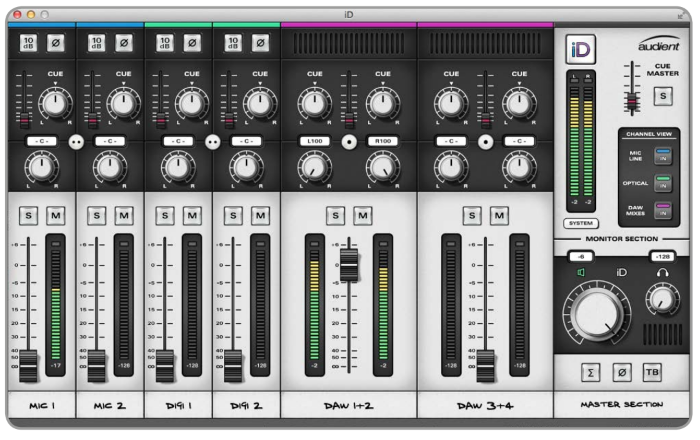Toggle the Mic 1 phase invert Ø button
Image resolution: width=700 pixels, height=440 pixels.
(54, 42)
